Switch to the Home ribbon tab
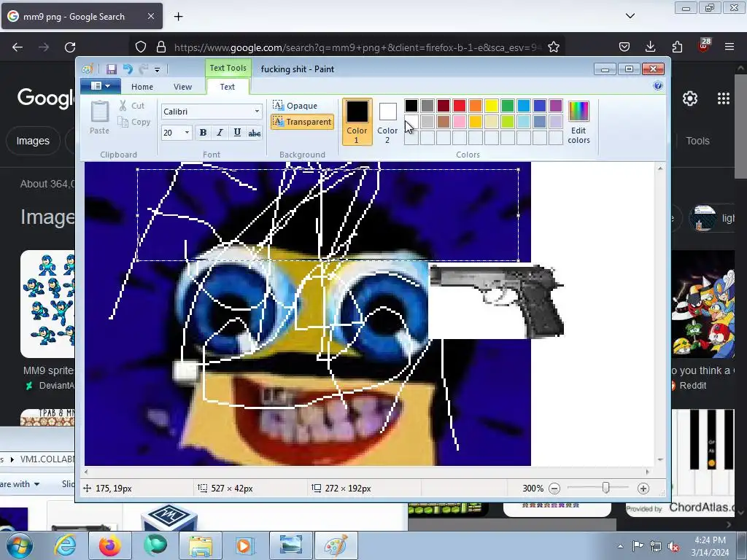This screenshot has height=560, width=747. (x=142, y=87)
